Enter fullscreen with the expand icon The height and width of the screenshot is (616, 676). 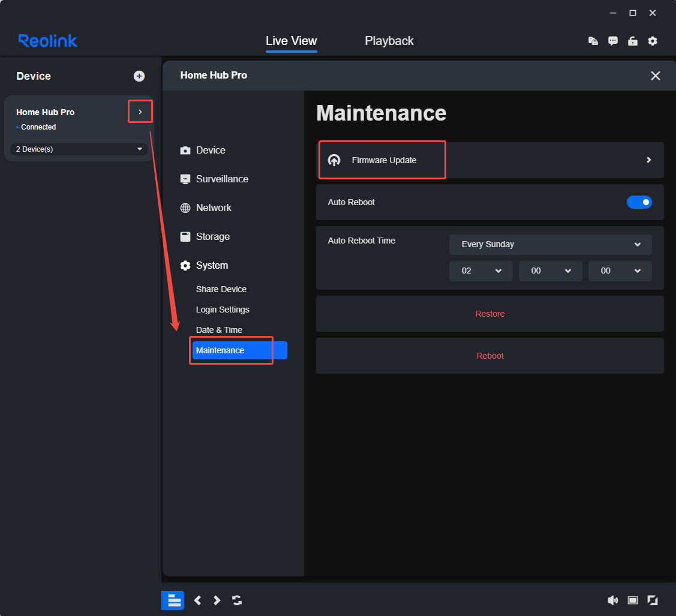[x=652, y=600]
